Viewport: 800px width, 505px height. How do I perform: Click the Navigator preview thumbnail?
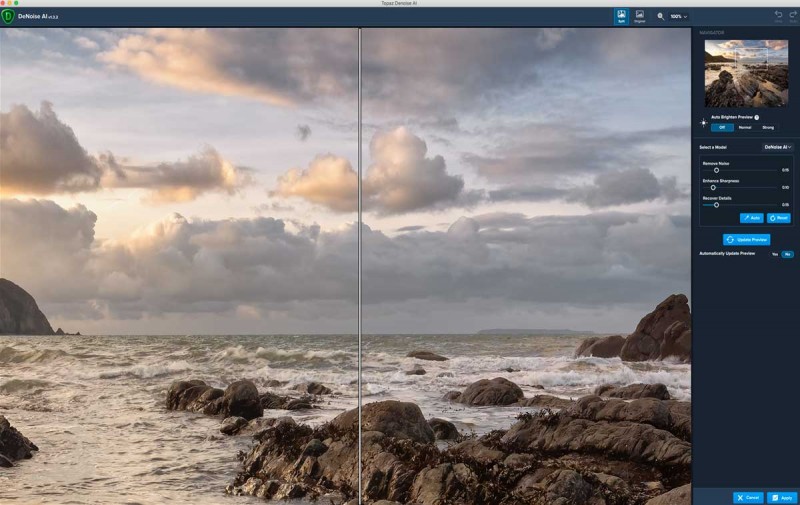[746, 73]
